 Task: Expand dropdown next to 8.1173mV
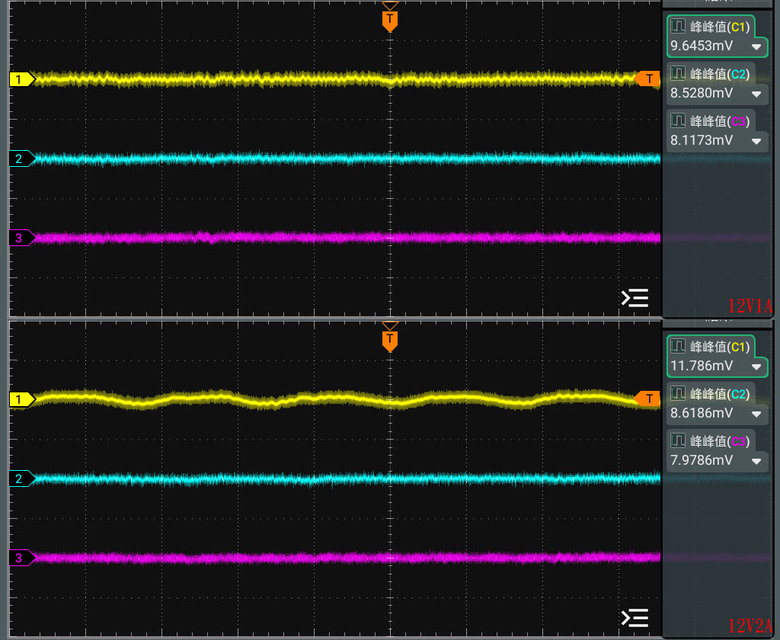(x=756, y=141)
